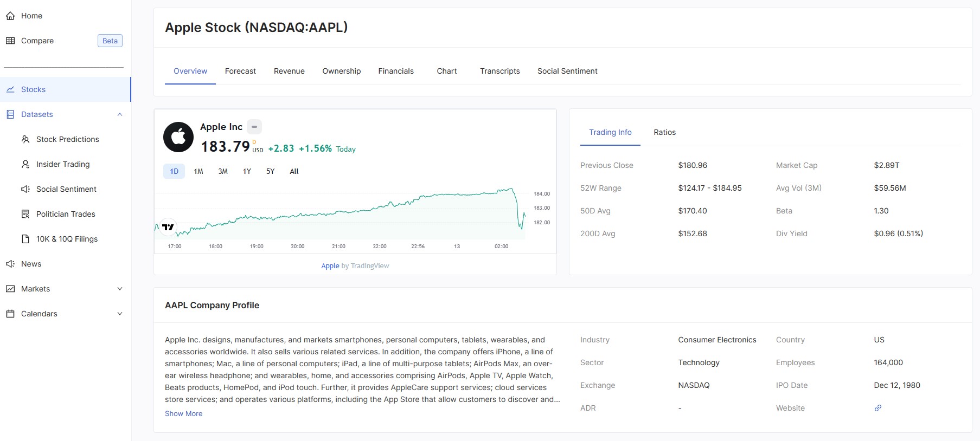Click the Markets chart icon
The image size is (980, 441).
pos(10,289)
